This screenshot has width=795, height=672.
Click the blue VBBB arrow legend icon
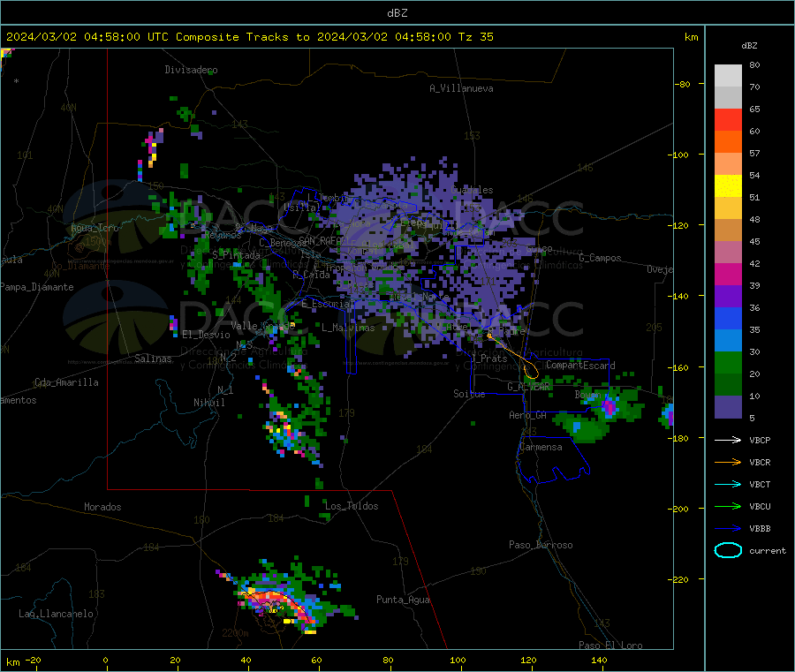[728, 528]
